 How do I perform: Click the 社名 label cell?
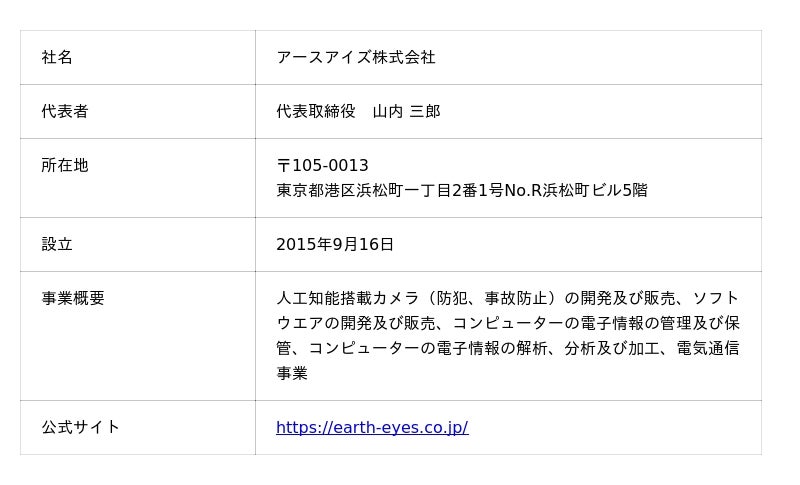(x=57, y=58)
